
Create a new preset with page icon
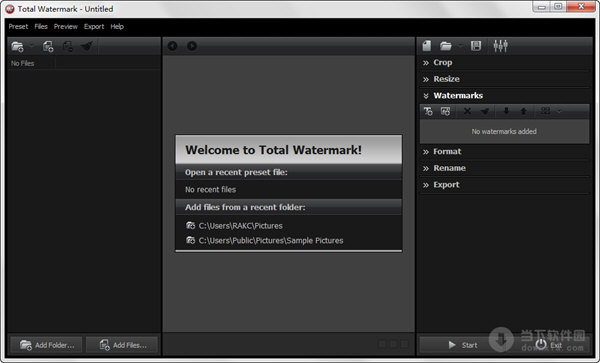427,46
